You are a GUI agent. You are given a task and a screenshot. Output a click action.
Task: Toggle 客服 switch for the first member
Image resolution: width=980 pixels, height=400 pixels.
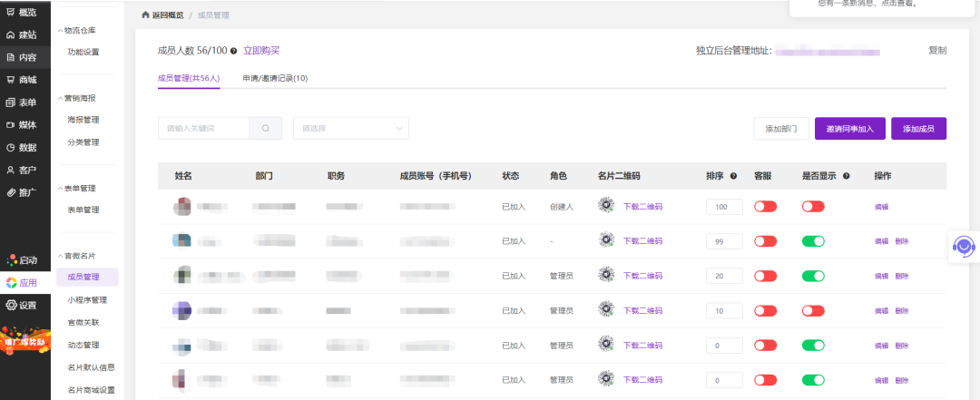click(x=765, y=207)
